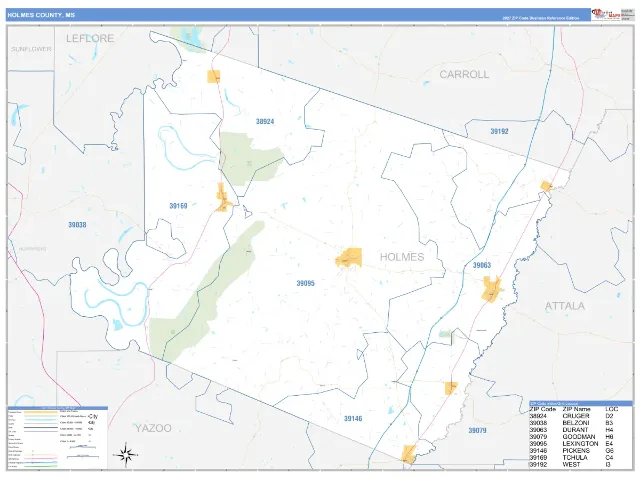640x480 pixels.
Task: Click the HOLMES COUNTY, MS title
Action: pos(41,15)
